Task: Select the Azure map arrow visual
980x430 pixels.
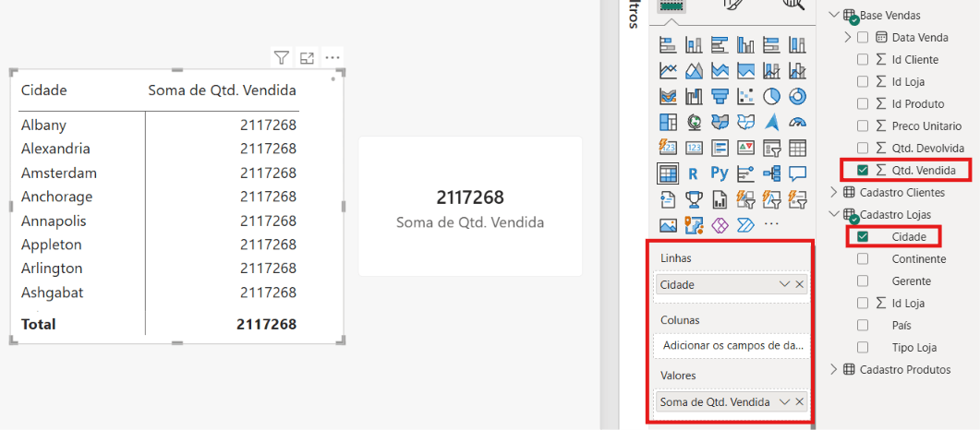Action: click(772, 122)
